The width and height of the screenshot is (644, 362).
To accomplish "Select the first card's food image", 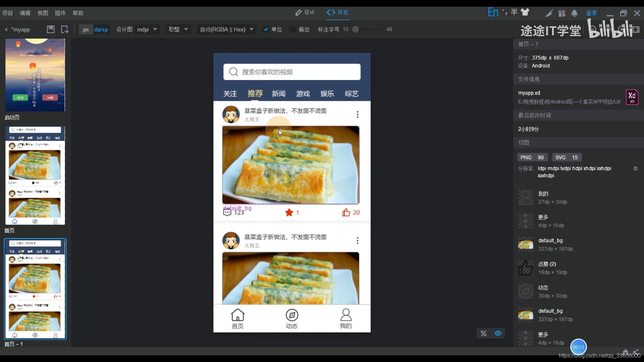I will [291, 165].
